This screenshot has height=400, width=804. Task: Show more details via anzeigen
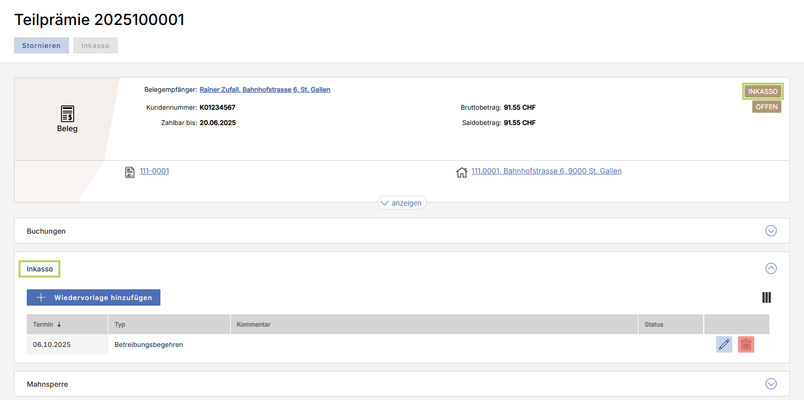pos(401,202)
